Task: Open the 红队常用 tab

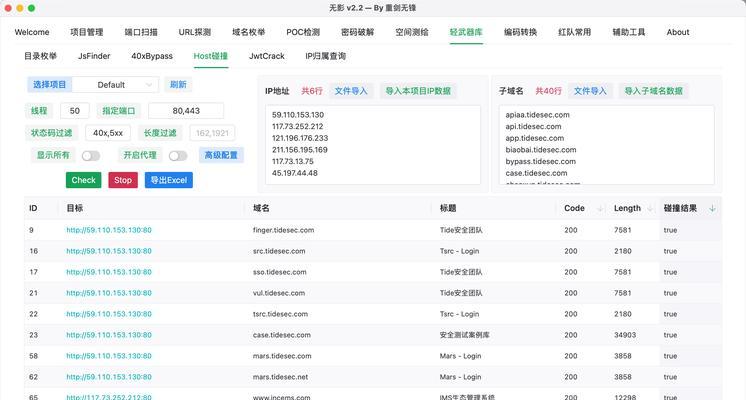Action: (x=574, y=32)
